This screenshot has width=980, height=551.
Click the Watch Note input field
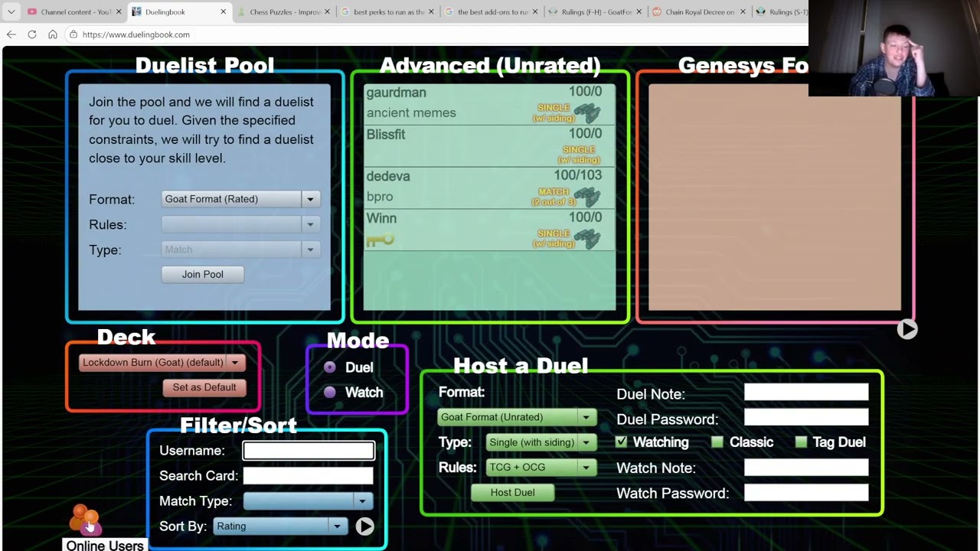(x=806, y=467)
